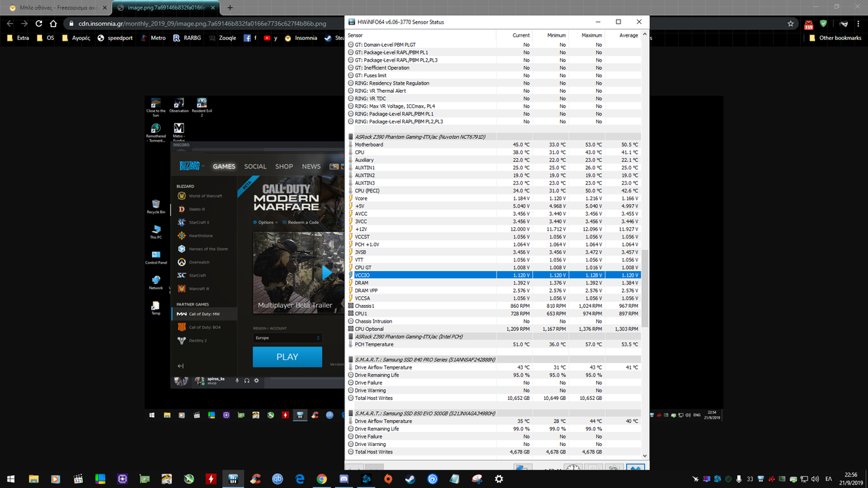Select the PCH Temperature row
This screenshot has width=868, height=488.
coord(495,344)
